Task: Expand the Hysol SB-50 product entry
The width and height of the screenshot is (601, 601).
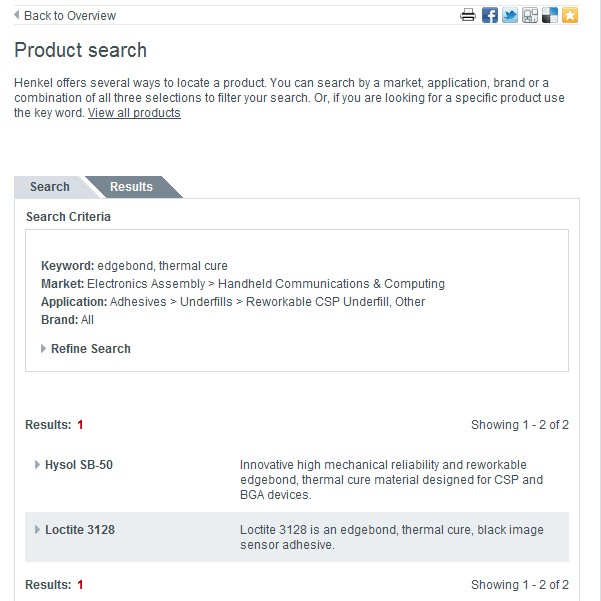Action: (37, 465)
